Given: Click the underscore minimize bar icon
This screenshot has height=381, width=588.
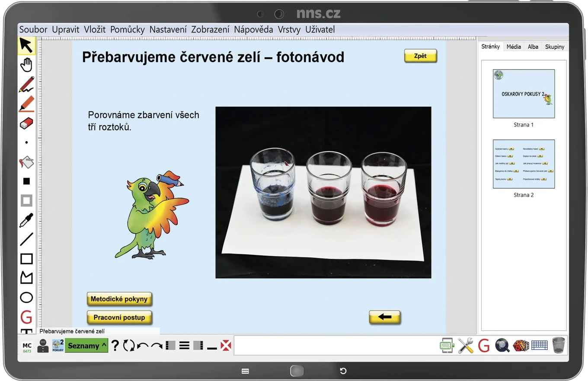Looking at the screenshot, I should (x=212, y=347).
